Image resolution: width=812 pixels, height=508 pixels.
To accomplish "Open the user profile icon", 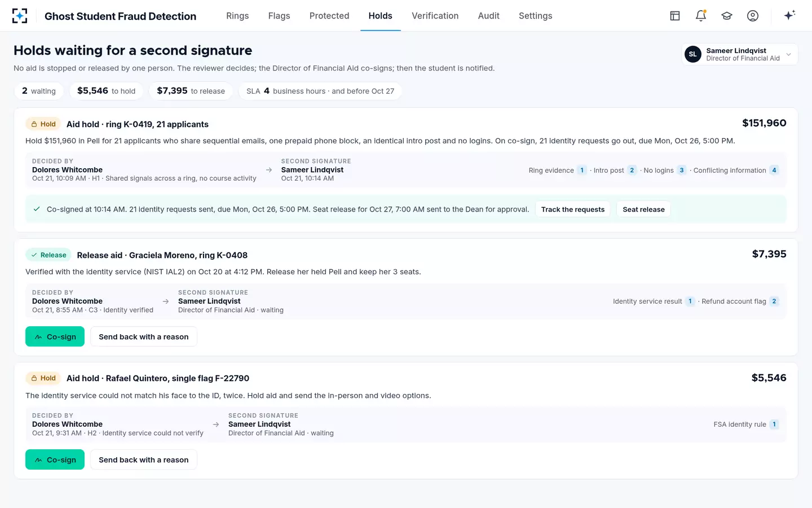I will (x=753, y=16).
